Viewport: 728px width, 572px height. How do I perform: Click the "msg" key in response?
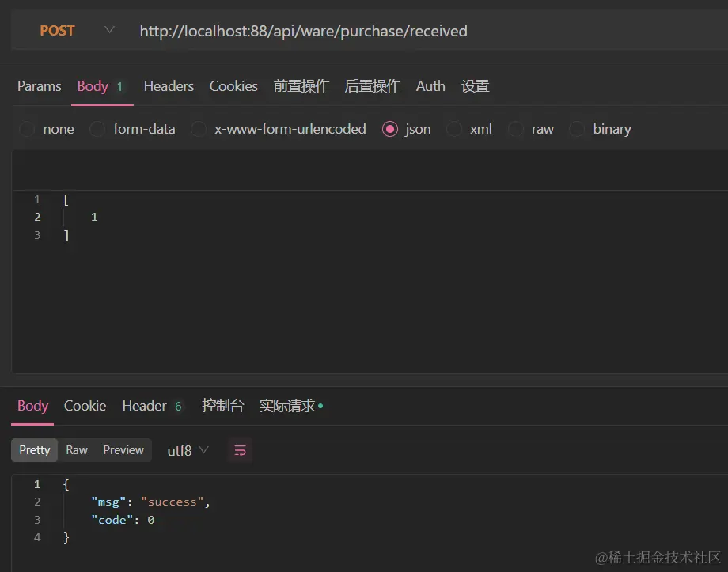point(108,502)
